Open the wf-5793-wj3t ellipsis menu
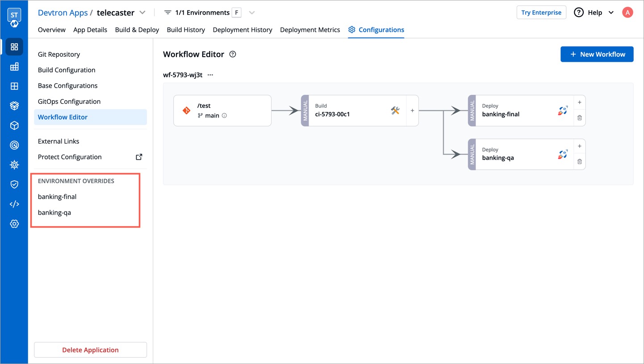 click(x=210, y=75)
